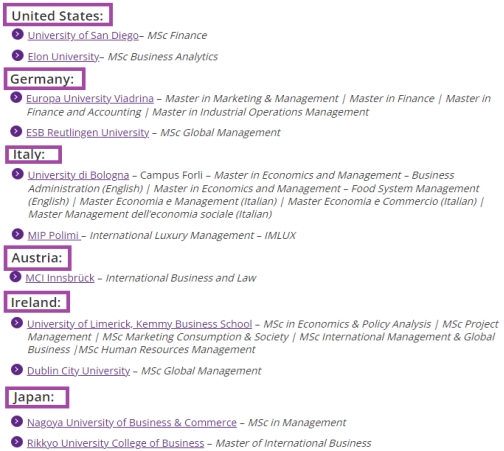The height and width of the screenshot is (451, 504).
Task: Follow Nagoya University of Business & Commerce link
Action: (x=132, y=423)
